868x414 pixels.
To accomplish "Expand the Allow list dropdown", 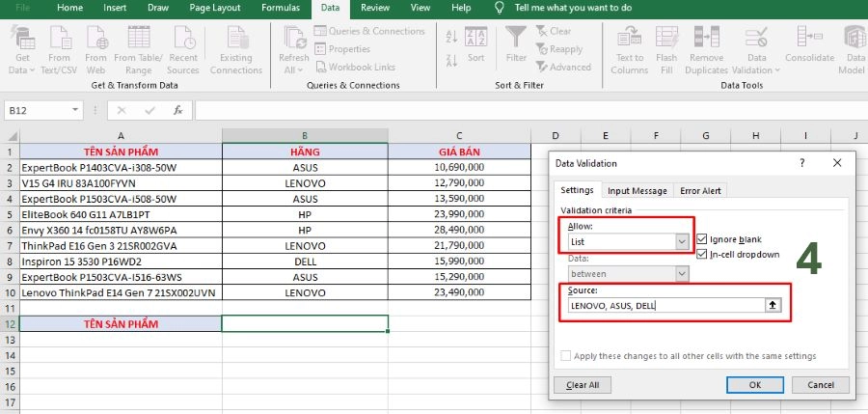I will 682,242.
